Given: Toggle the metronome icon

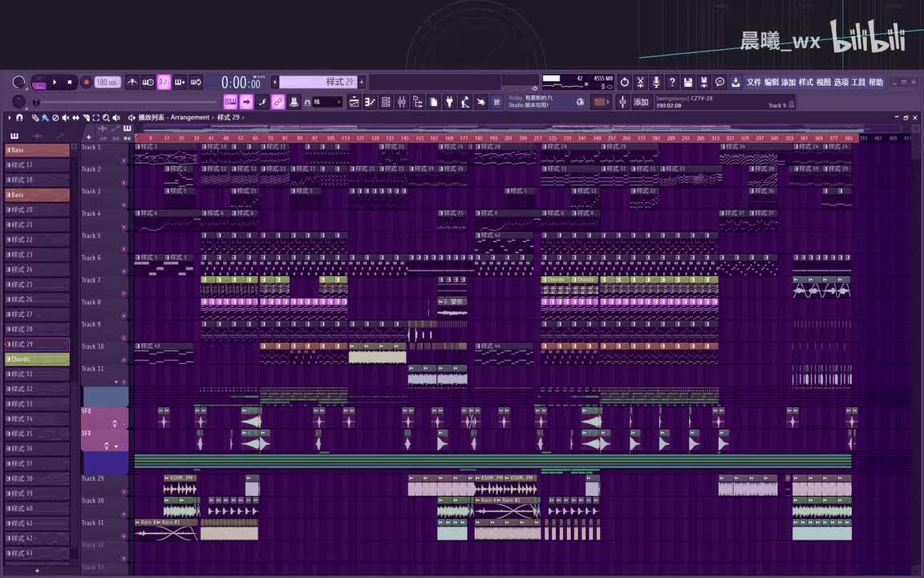Looking at the screenshot, I should 132,82.
